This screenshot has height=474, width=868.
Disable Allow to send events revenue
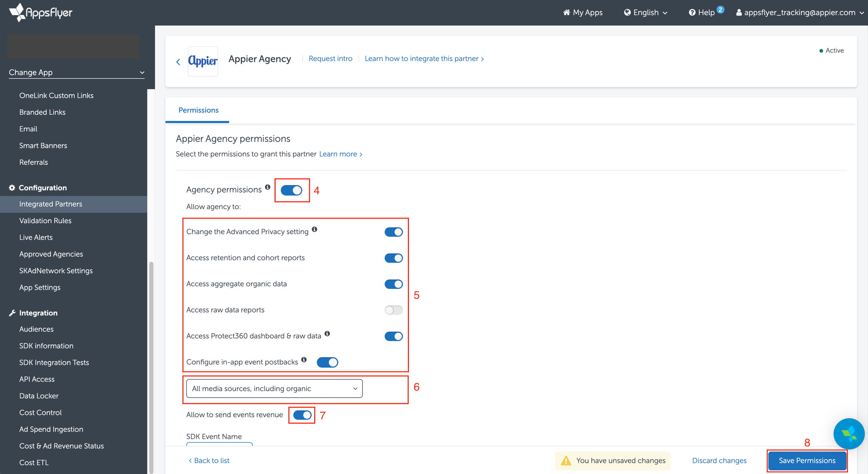tap(302, 415)
